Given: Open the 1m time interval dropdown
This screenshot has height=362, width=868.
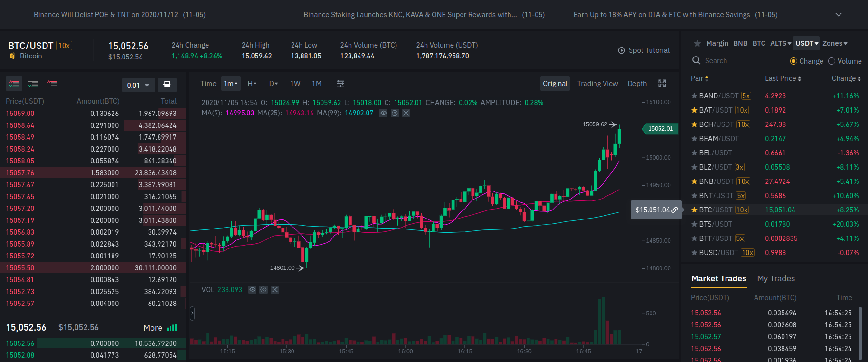Looking at the screenshot, I should click(231, 84).
